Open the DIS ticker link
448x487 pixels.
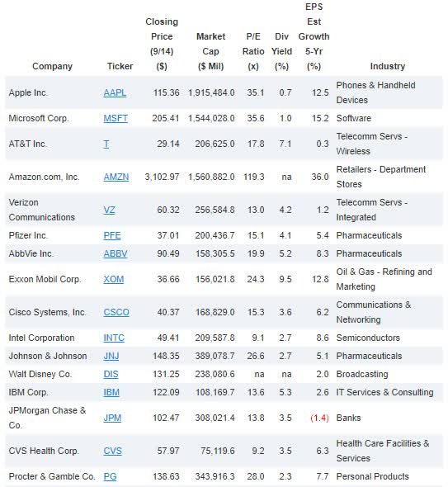pos(111,374)
